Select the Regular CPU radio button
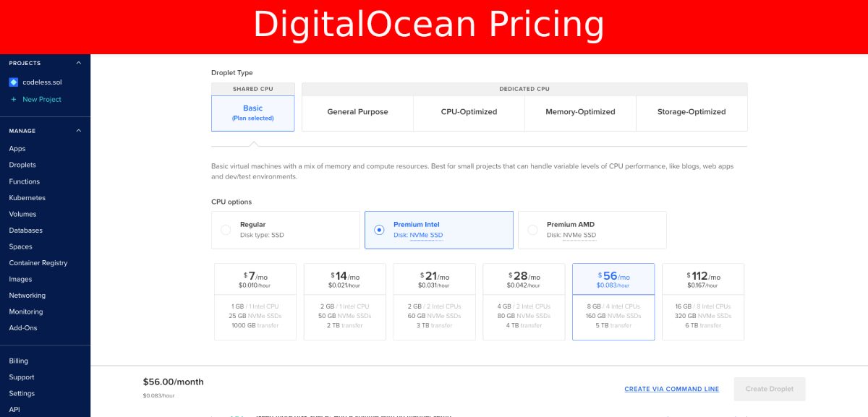Viewport: 868px width, 417px height. [226, 230]
